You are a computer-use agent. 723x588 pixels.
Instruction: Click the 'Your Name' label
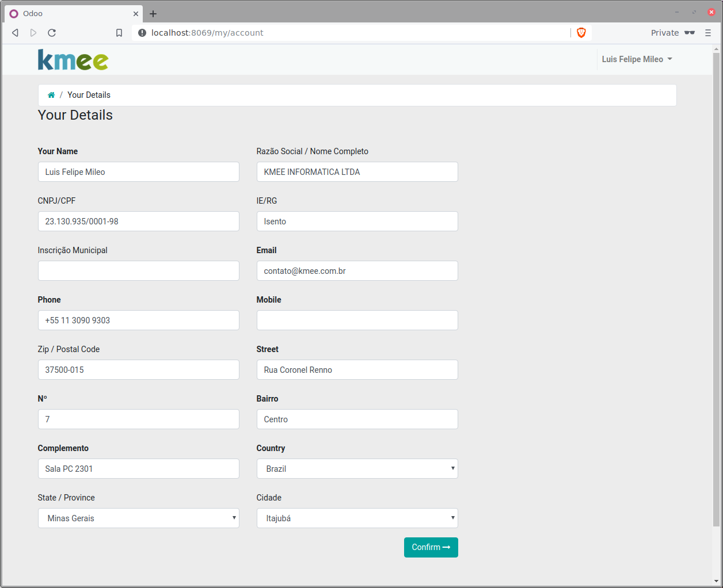click(x=58, y=151)
